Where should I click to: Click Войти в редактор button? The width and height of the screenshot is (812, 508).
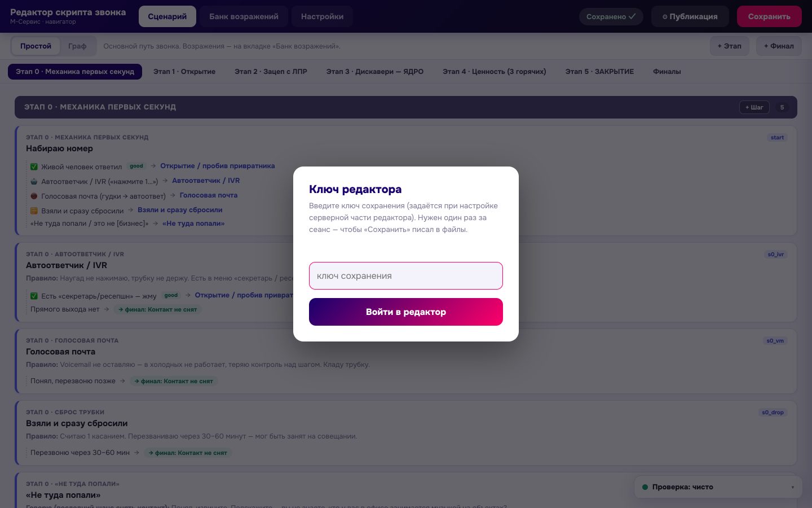coord(406,312)
